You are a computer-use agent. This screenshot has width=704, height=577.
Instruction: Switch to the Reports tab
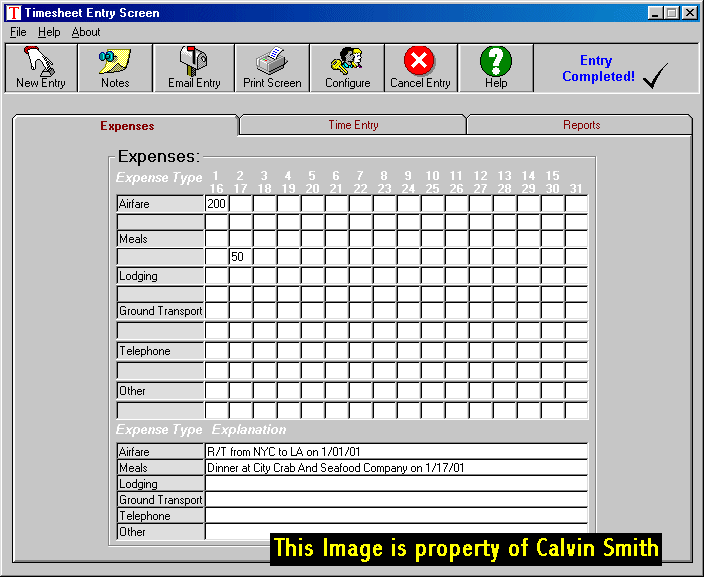coord(581,125)
